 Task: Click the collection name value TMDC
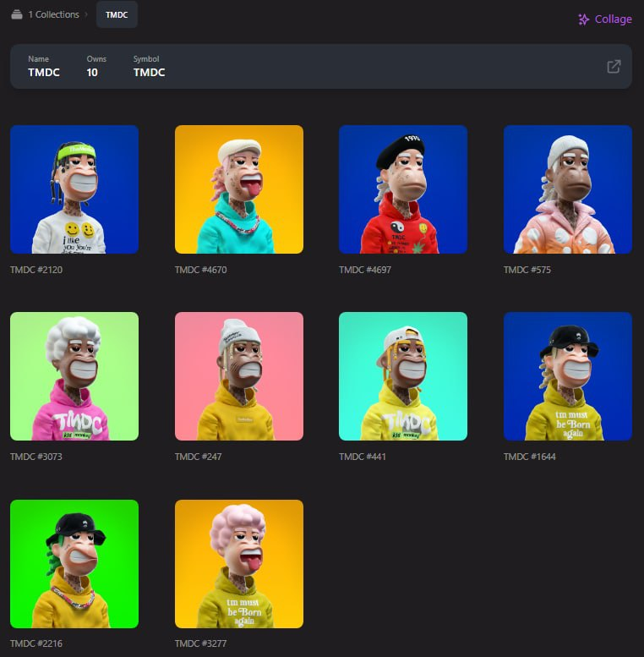pyautogui.click(x=44, y=73)
